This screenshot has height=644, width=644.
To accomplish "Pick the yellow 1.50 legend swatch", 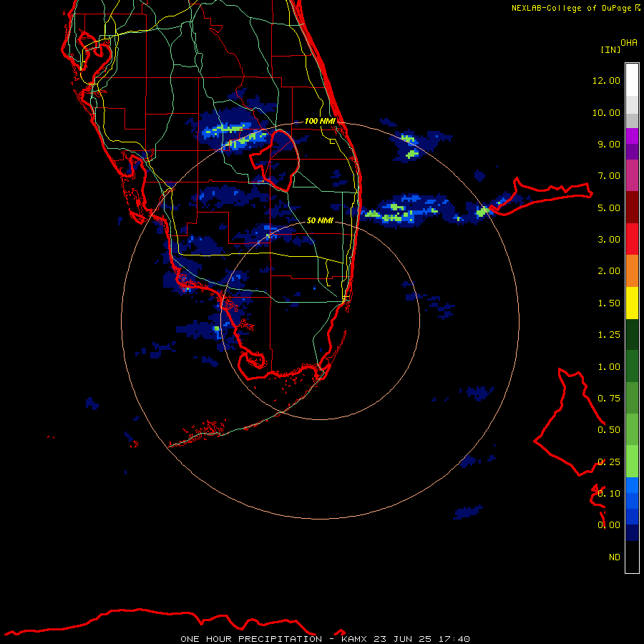I will (x=632, y=303).
